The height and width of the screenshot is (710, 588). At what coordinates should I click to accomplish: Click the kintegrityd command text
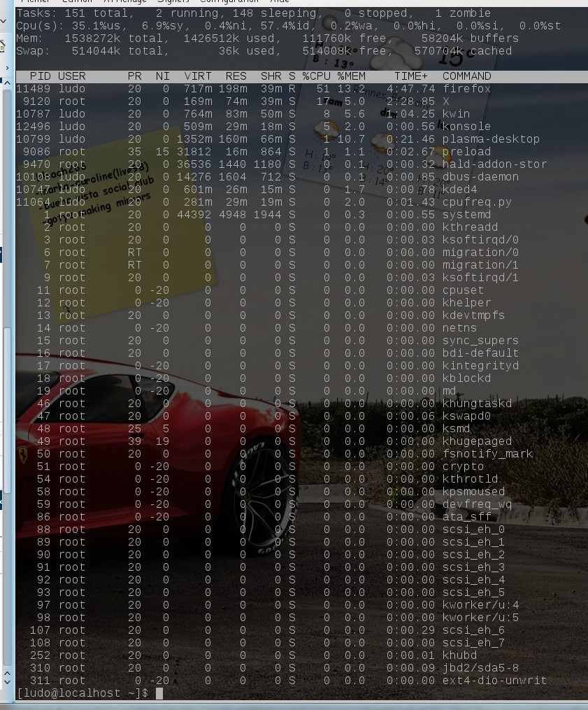481,366
